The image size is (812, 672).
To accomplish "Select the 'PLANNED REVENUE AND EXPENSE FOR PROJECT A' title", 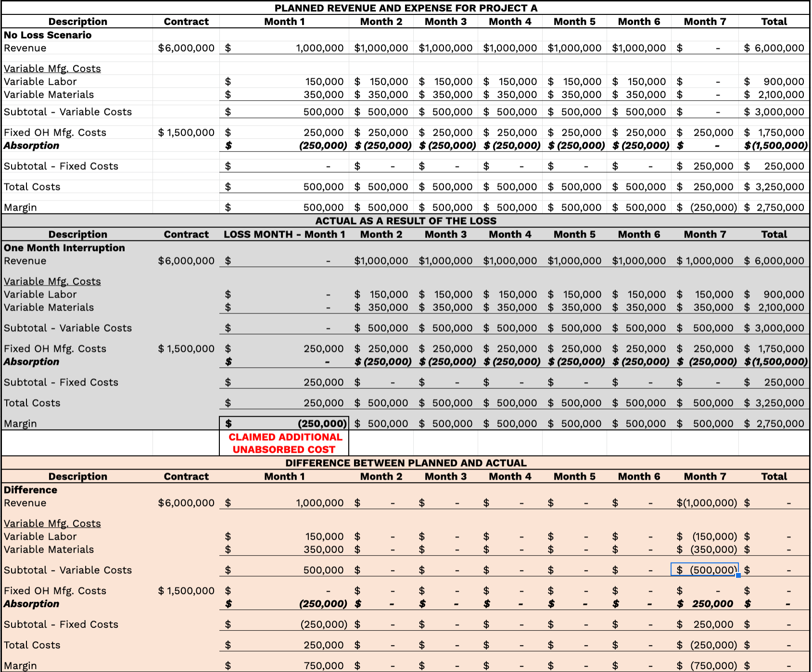I will (406, 8).
